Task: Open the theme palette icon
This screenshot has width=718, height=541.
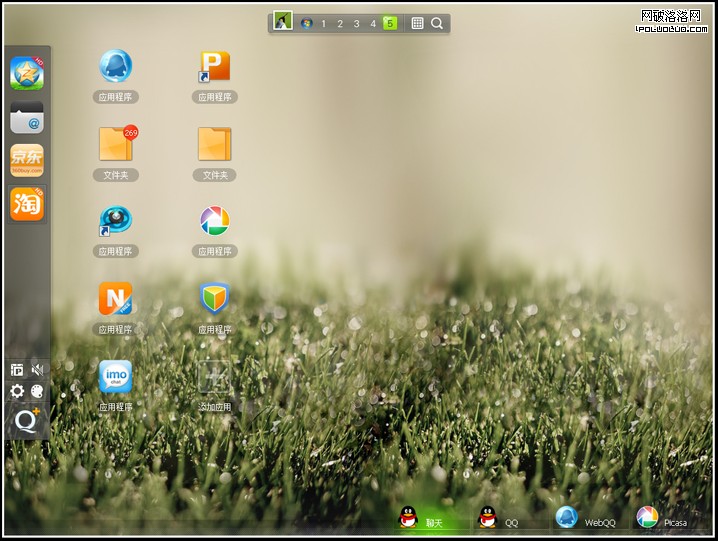Action: 38,391
